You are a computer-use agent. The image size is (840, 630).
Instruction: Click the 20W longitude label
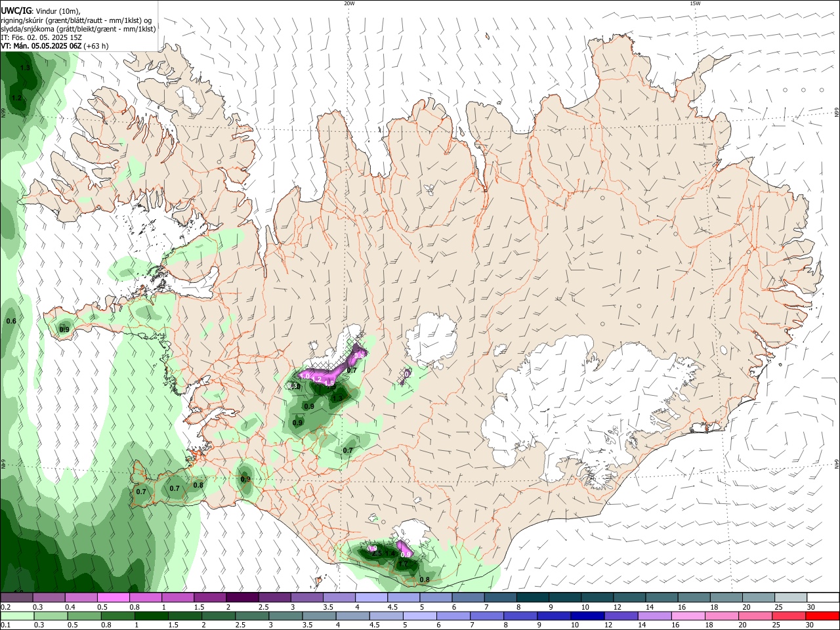[x=349, y=3]
